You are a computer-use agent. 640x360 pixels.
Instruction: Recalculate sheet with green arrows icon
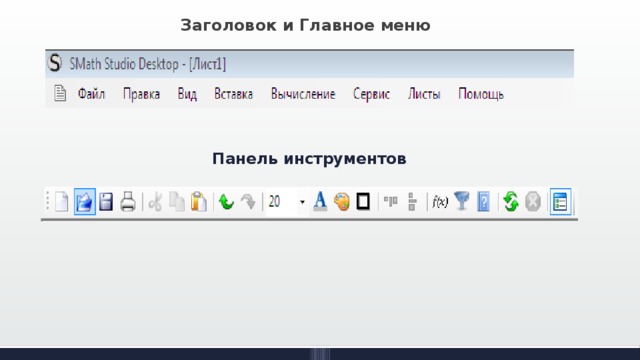click(x=511, y=202)
